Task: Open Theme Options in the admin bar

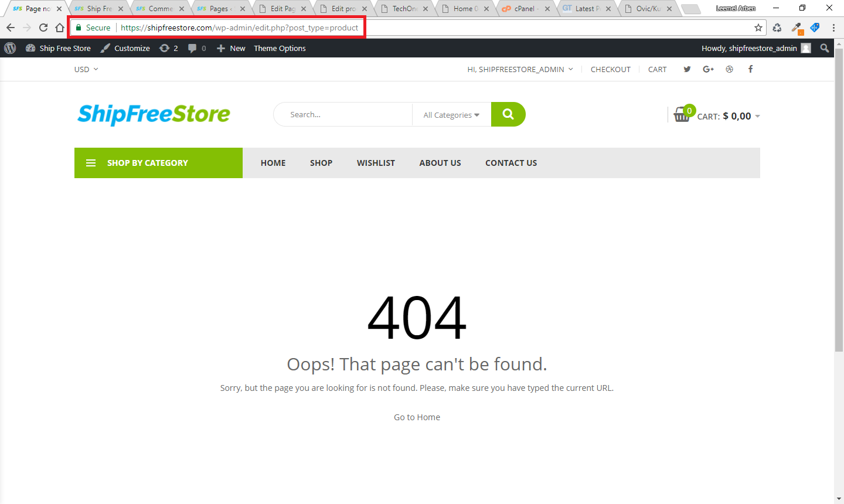Action: (280, 48)
